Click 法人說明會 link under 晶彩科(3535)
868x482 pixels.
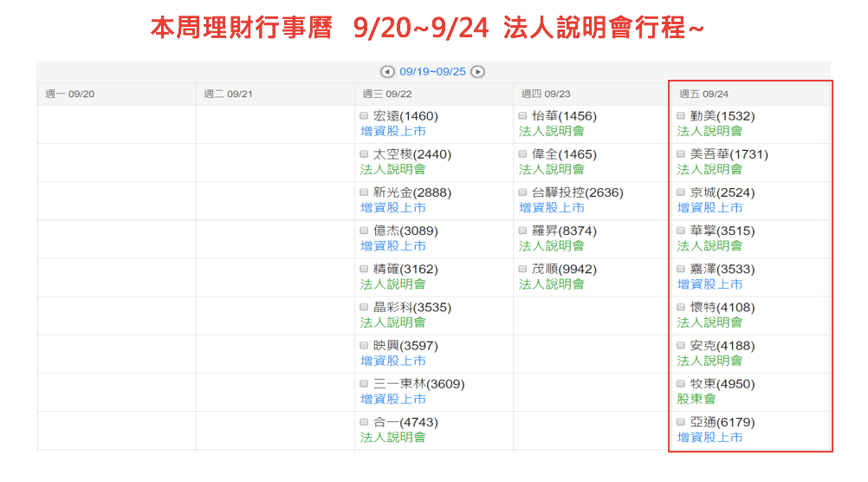coord(392,322)
